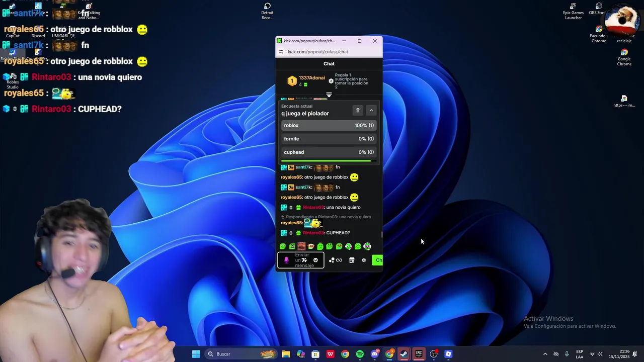The width and height of the screenshot is (644, 362).
Task: Click the 7tv icon in the message box
Action: pos(304,260)
